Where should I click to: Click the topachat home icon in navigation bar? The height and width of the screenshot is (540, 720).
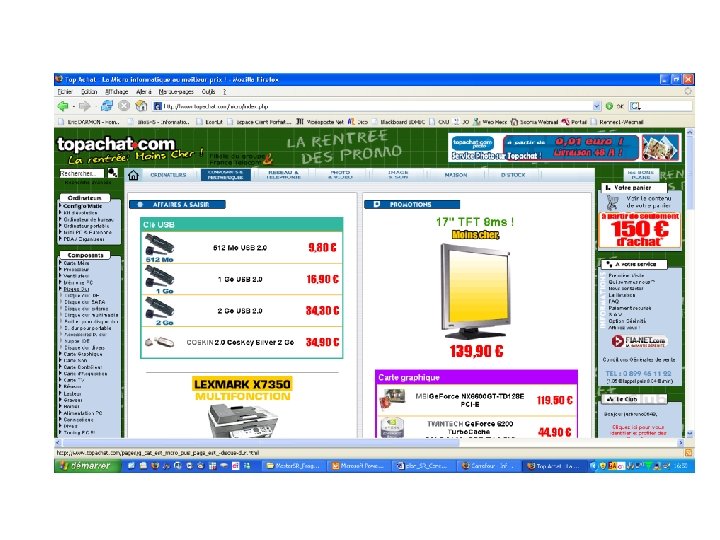click(x=133, y=175)
